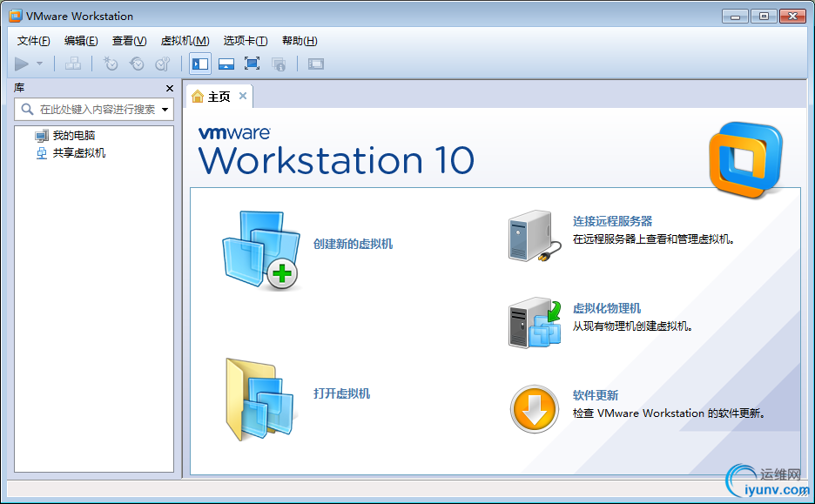
Task: Click the Send Ctrl+Alt+Del toolbar icon
Action: point(73,64)
